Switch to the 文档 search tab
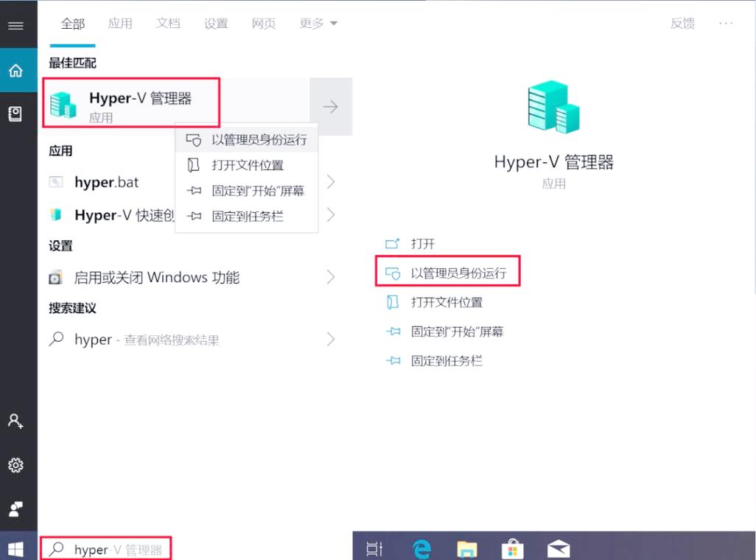Viewport: 756px width, 560px height. (168, 23)
